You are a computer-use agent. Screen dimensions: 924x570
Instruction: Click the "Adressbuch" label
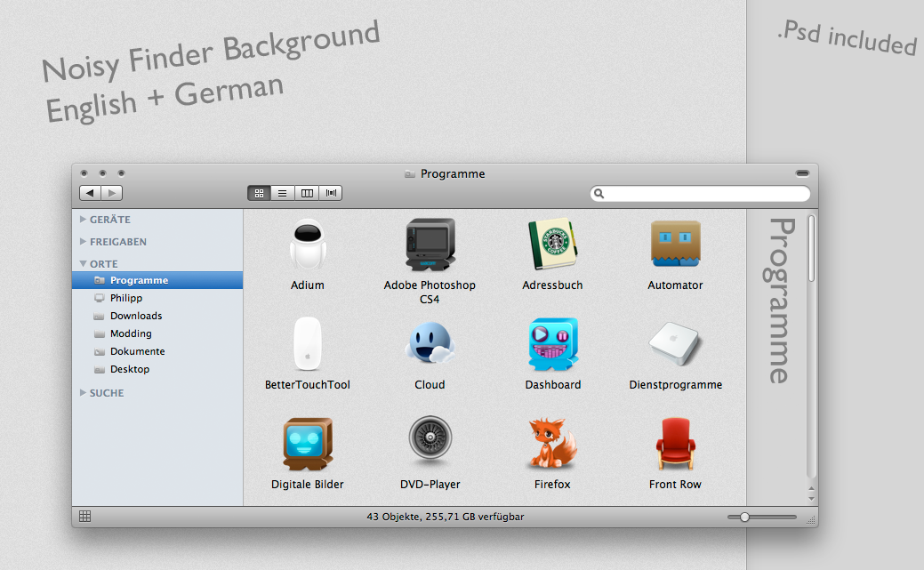point(552,285)
